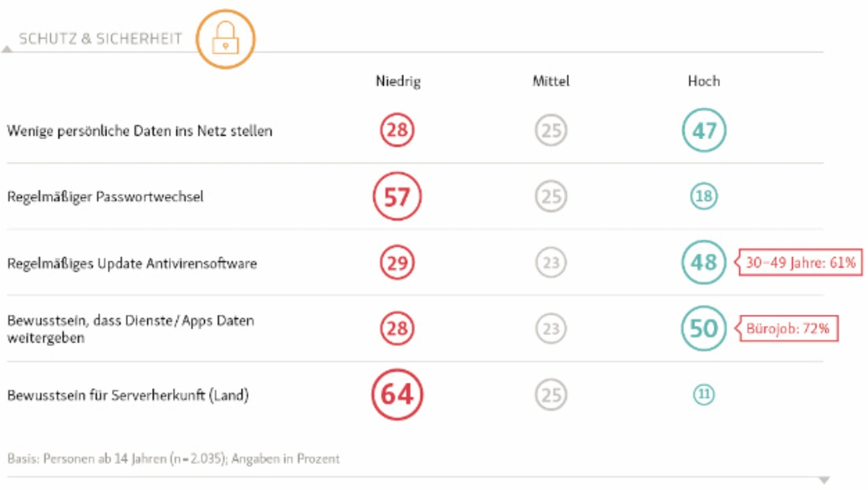Select the Niedrig column header
The image size is (868, 490).
pyautogui.click(x=398, y=81)
